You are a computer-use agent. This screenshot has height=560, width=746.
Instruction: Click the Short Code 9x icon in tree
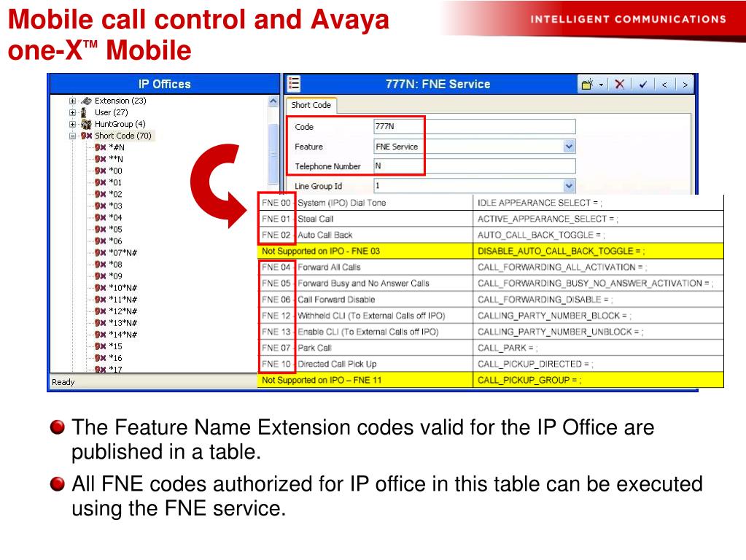[86, 136]
